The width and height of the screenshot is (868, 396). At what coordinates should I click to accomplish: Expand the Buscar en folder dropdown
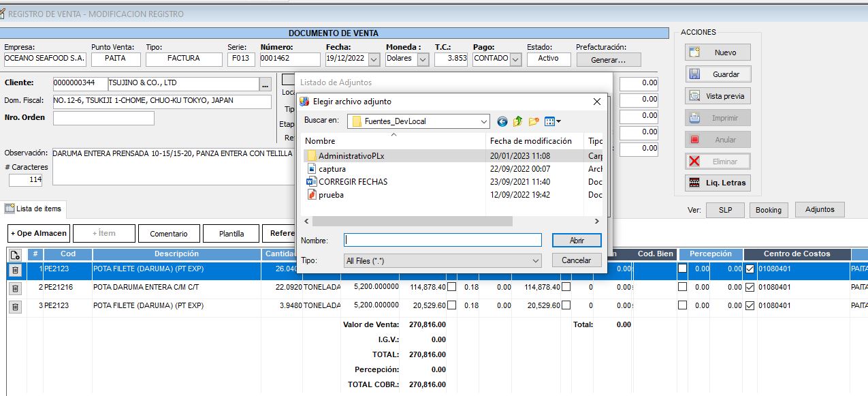point(483,121)
